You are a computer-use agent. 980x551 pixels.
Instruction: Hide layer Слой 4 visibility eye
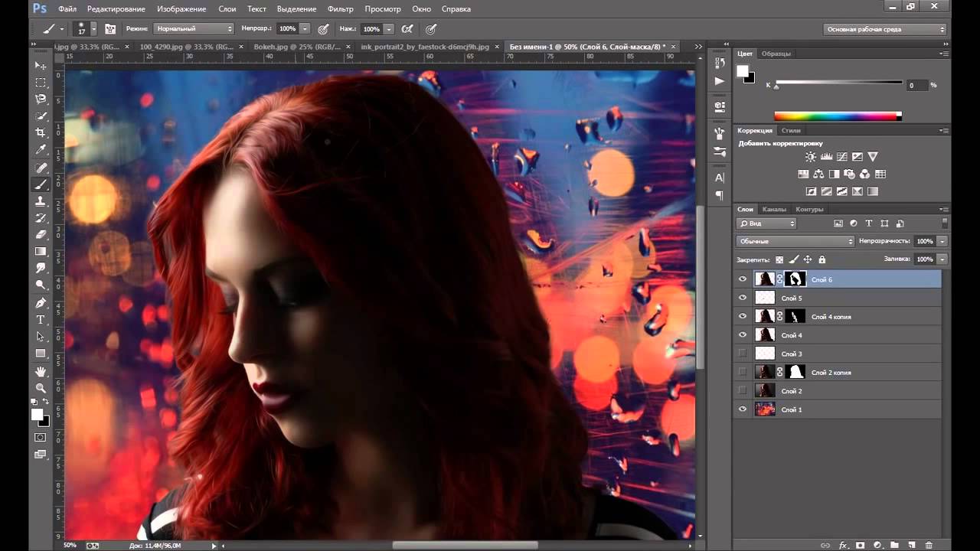[742, 334]
